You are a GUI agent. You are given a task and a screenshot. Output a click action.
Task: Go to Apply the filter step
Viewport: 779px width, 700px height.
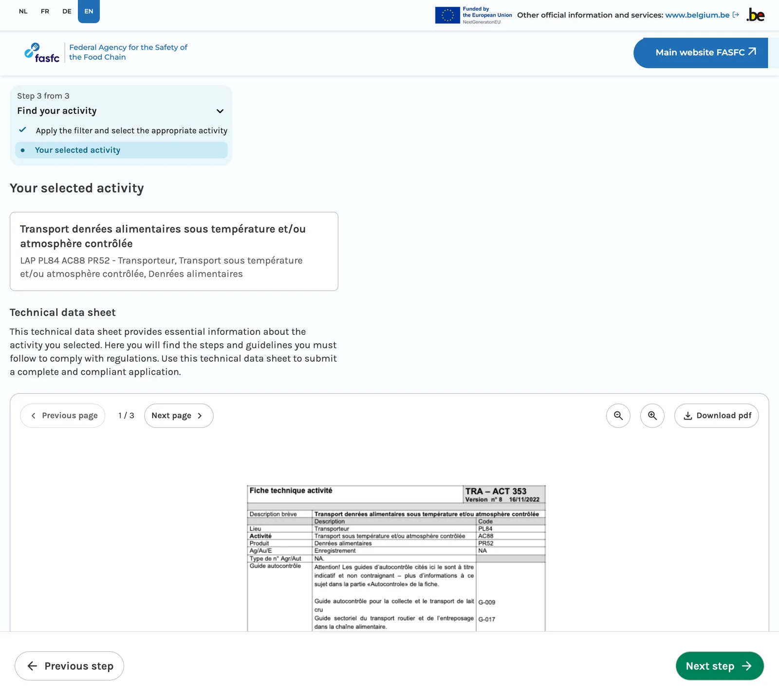(131, 130)
